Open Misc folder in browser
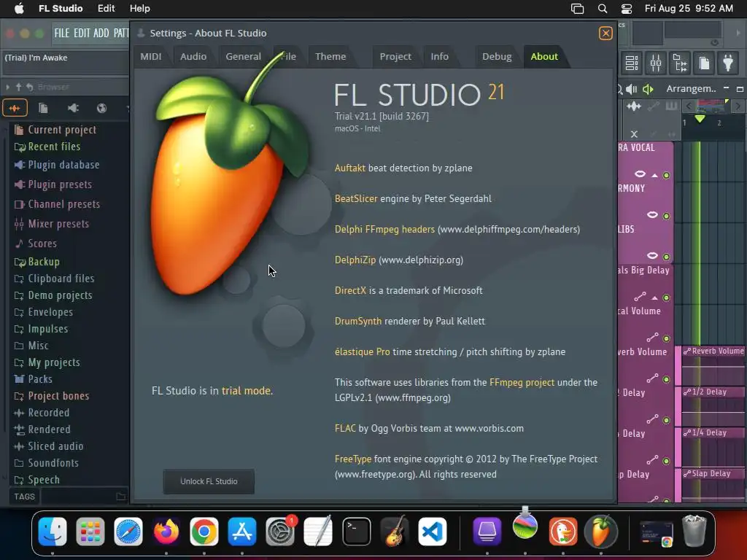 [38, 345]
